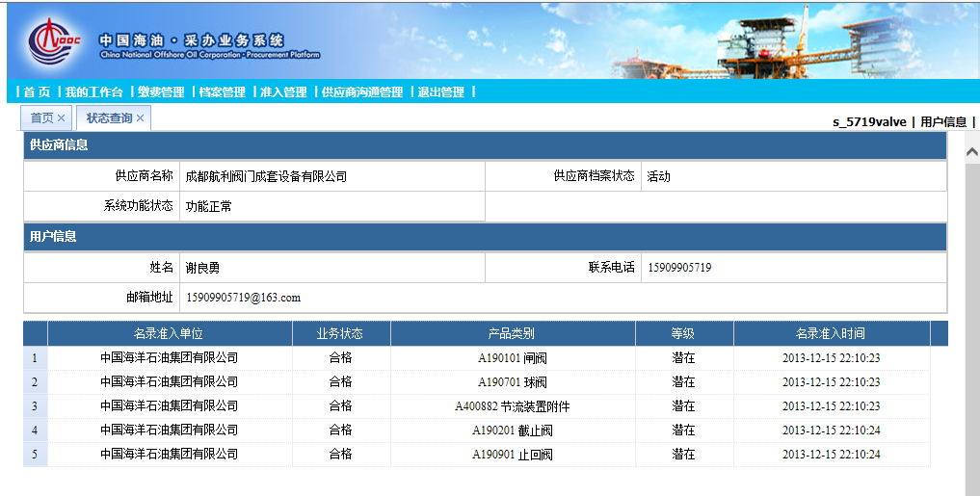This screenshot has width=980, height=496.
Task: Click the name 谢良勇
Action: (202, 268)
